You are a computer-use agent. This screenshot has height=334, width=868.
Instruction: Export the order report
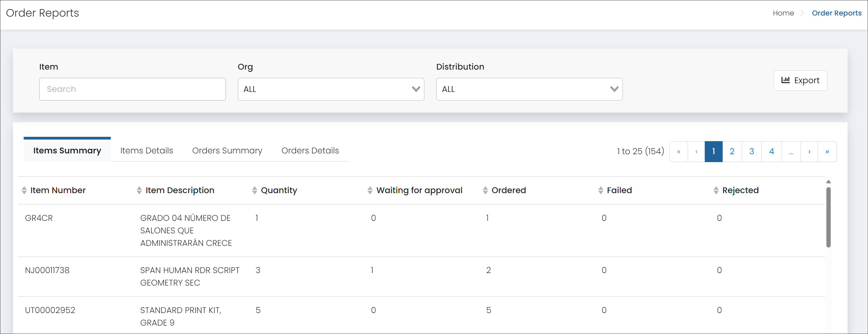point(800,80)
